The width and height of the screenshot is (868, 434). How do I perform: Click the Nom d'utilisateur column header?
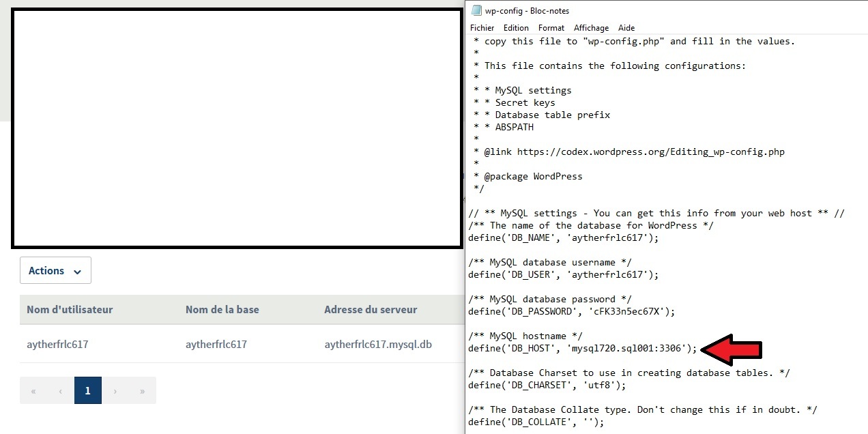tap(70, 310)
